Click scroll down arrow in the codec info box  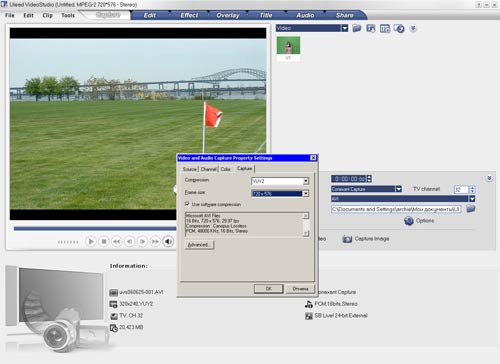[x=306, y=233]
